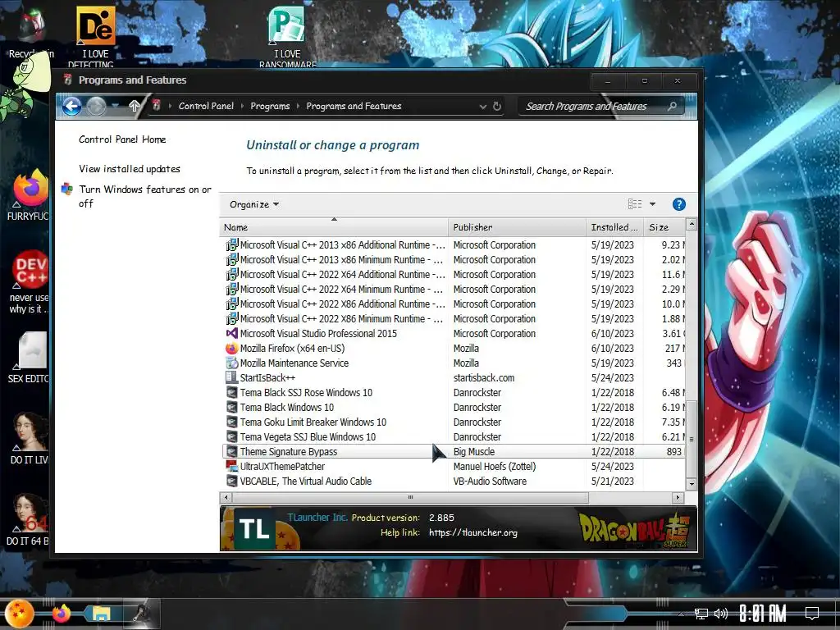Select the UltraUXThemePatcher icon in list

[231, 466]
